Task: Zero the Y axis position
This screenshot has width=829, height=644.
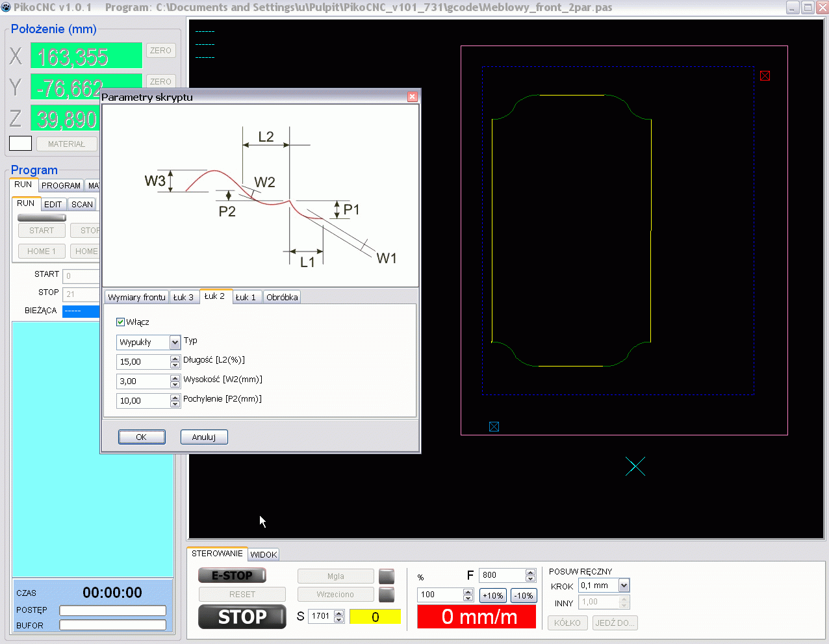Action: point(160,81)
